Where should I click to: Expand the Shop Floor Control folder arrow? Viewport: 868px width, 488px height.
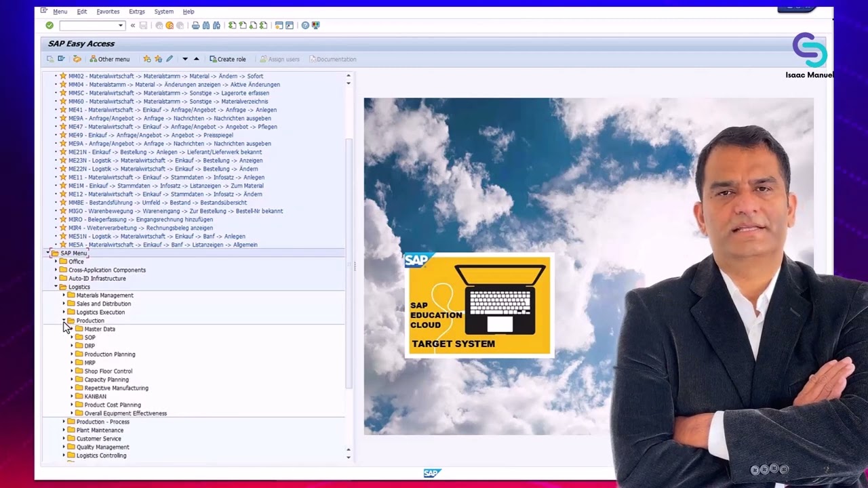[73, 371]
